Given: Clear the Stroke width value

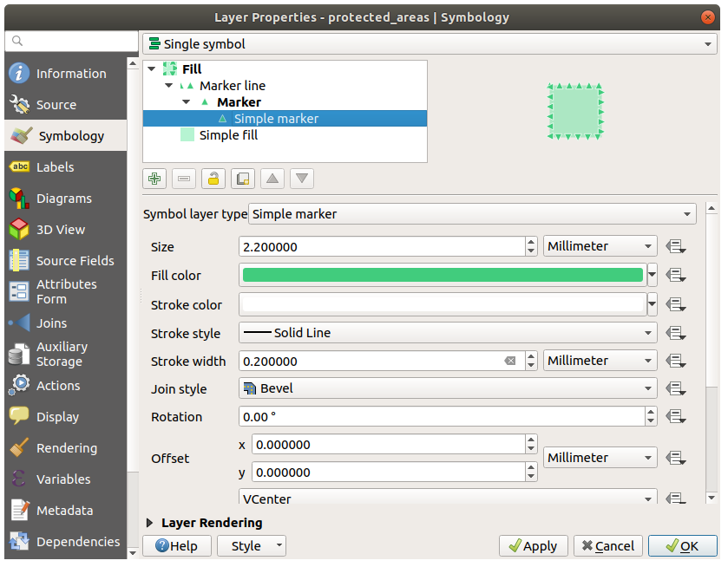Looking at the screenshot, I should pyautogui.click(x=510, y=361).
